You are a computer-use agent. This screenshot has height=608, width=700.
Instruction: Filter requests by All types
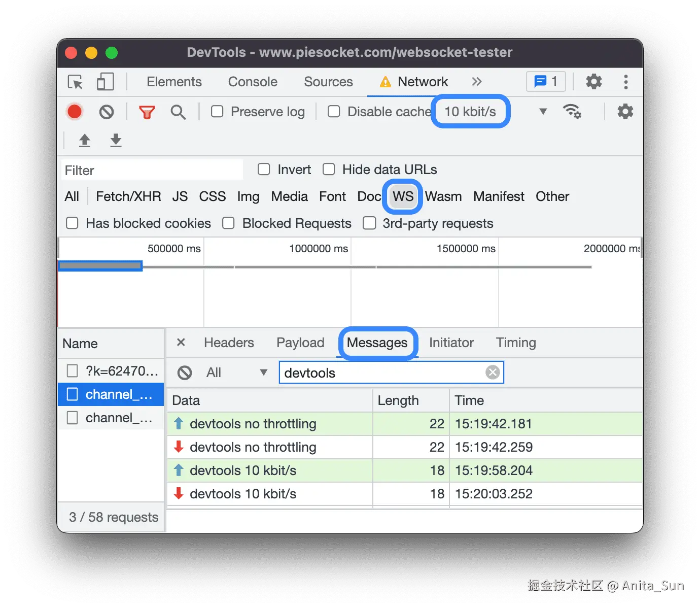click(x=72, y=196)
